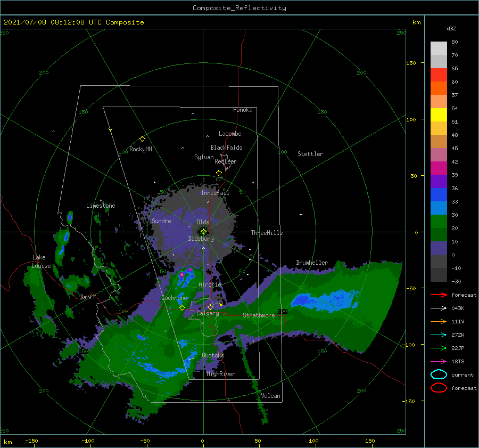Click the yellow diamond marker near Cochrane
This screenshot has height=448, width=479.
(182, 308)
